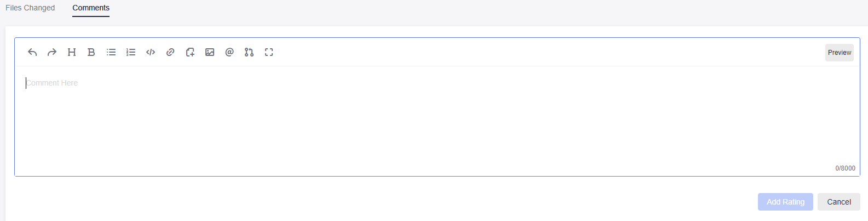The width and height of the screenshot is (868, 221).
Task: Click the 0/8000 character counter
Action: (845, 168)
